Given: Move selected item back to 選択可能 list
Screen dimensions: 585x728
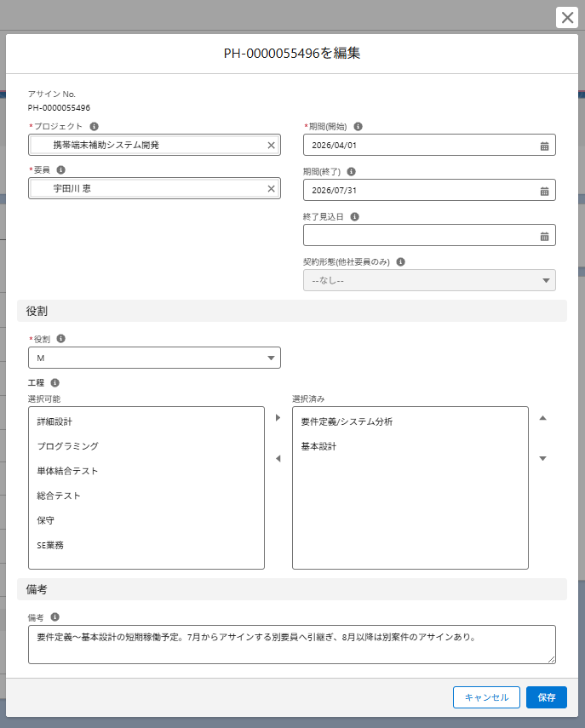Looking at the screenshot, I should pos(278,459).
